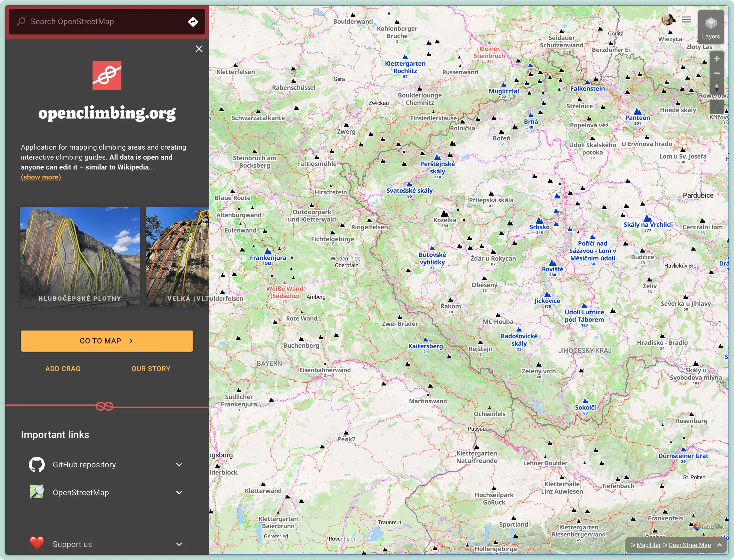
Task: Click the (show more) link in the description
Action: click(41, 177)
